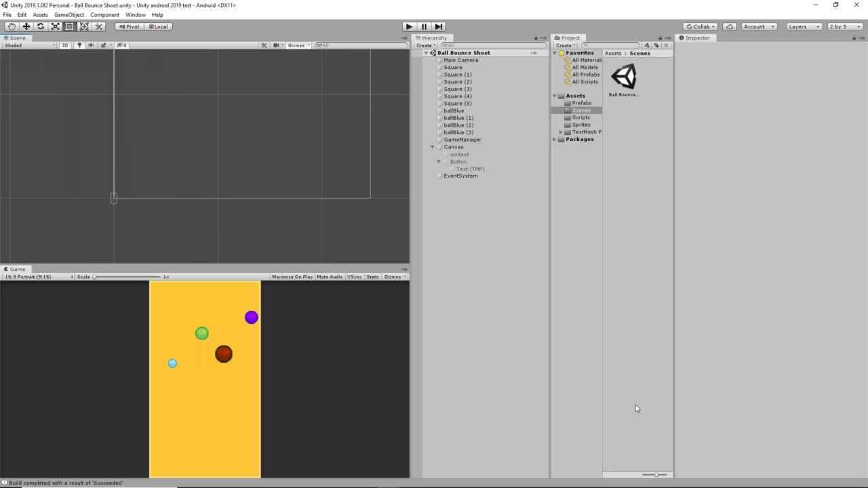Toggle Scene lighting bulb icon
868x488 pixels.
point(79,45)
